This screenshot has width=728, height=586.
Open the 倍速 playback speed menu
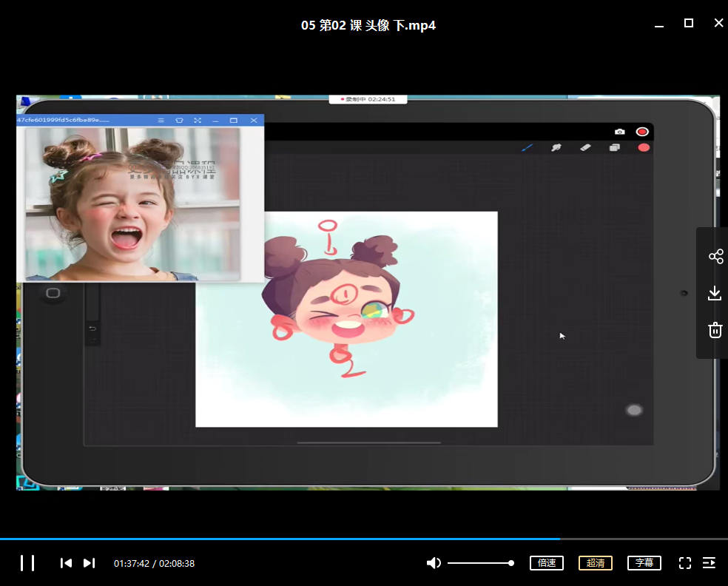click(x=547, y=563)
